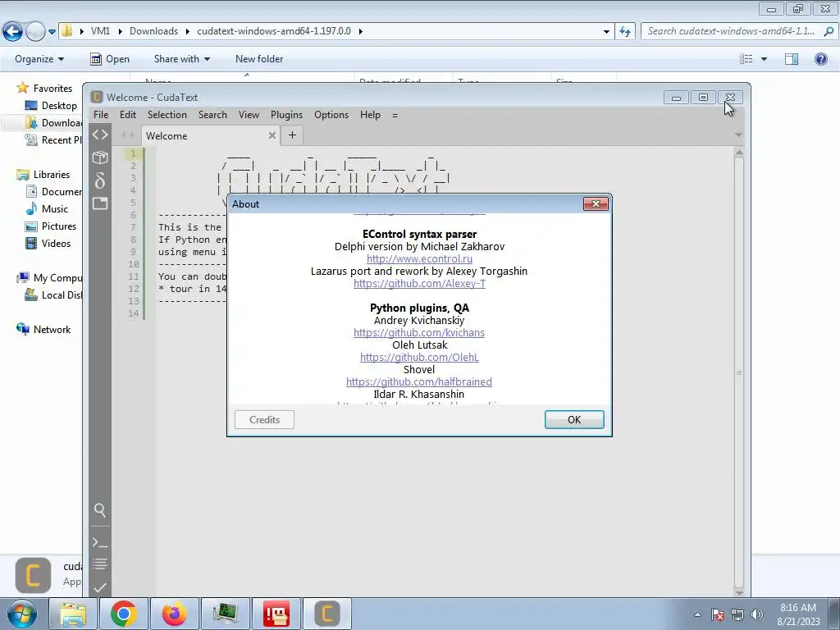Open https://github.com/OlehL link

pyautogui.click(x=419, y=358)
